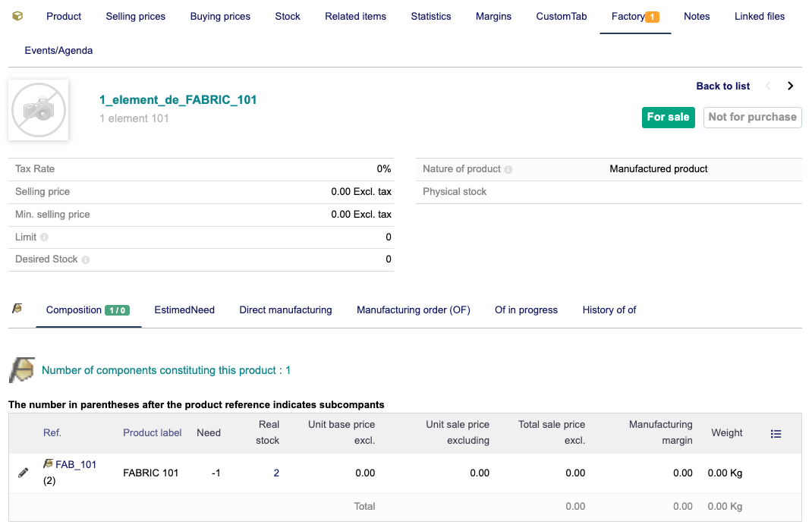The width and height of the screenshot is (812, 531).
Task: Click the Nature of product info icon
Action: (x=508, y=169)
